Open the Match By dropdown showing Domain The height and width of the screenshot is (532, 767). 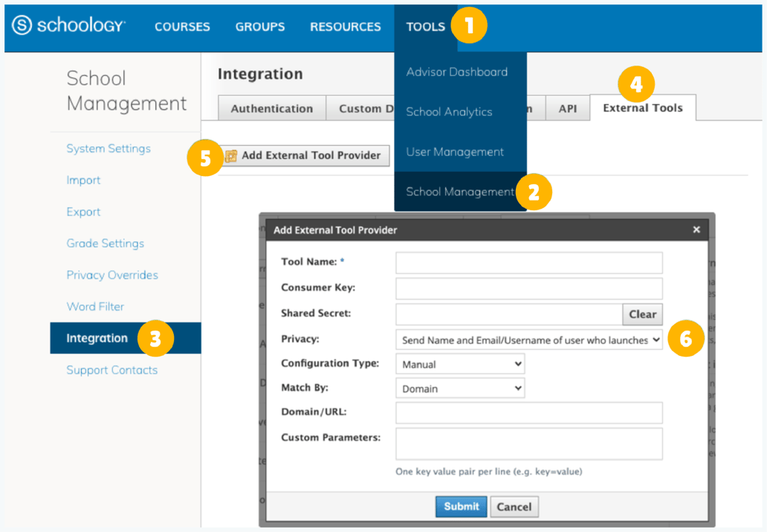[459, 388]
